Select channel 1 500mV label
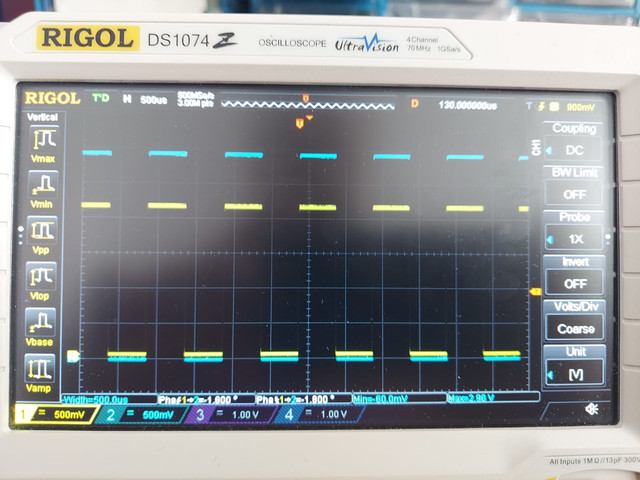The width and height of the screenshot is (640, 480). point(56,415)
